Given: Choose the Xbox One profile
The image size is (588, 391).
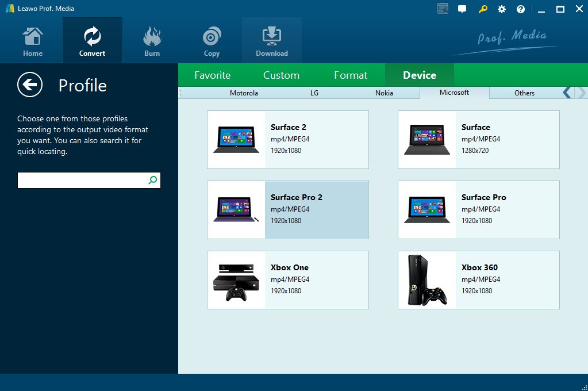Looking at the screenshot, I should pyautogui.click(x=288, y=280).
